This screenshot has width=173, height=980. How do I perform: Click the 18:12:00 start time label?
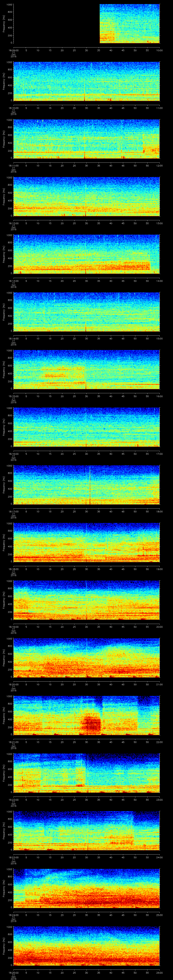(x=13, y=223)
